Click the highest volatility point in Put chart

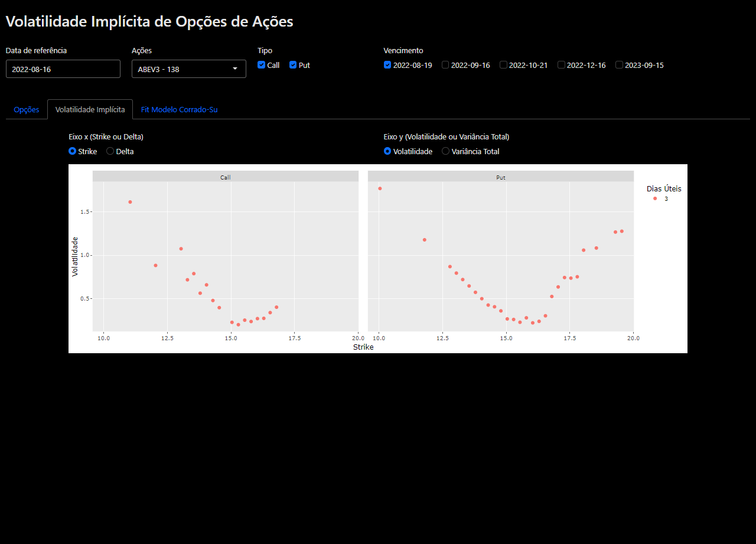tap(380, 188)
